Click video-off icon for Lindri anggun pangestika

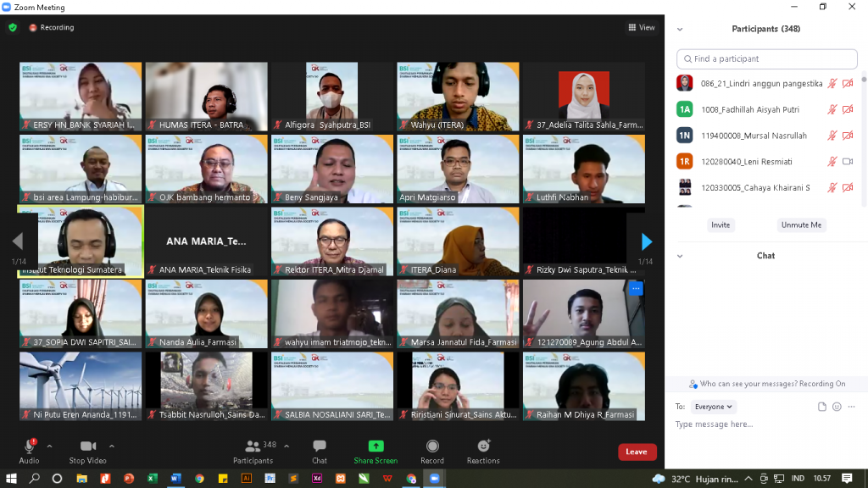tap(848, 84)
